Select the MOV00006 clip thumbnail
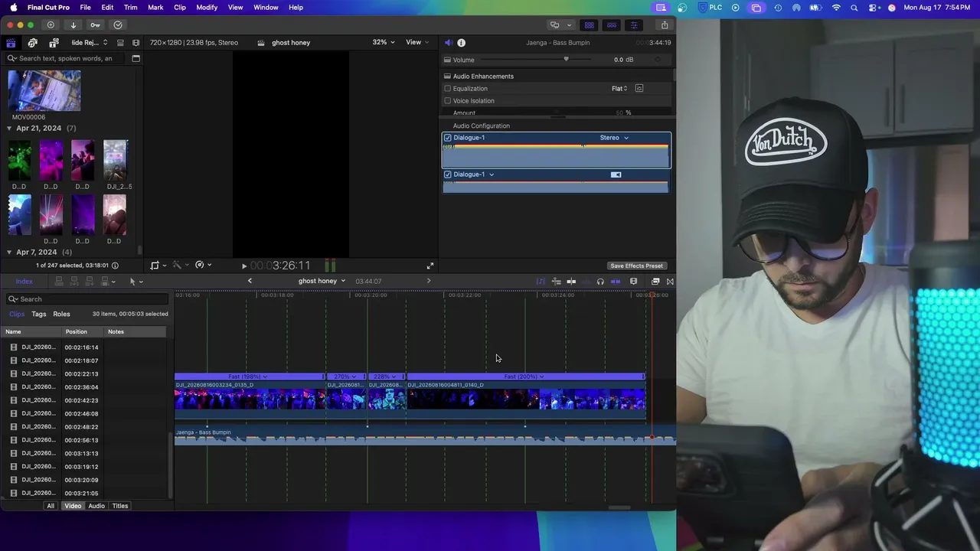Viewport: 980px width, 551px height. pyautogui.click(x=44, y=91)
